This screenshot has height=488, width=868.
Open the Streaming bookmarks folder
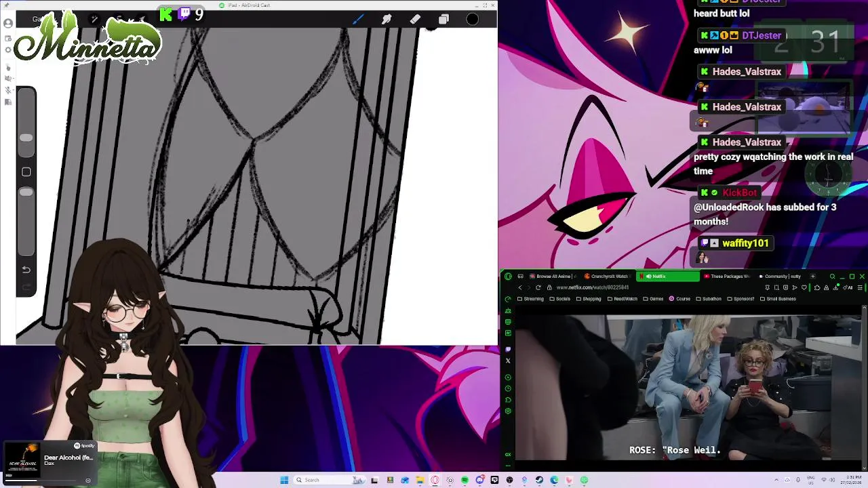[530, 299]
